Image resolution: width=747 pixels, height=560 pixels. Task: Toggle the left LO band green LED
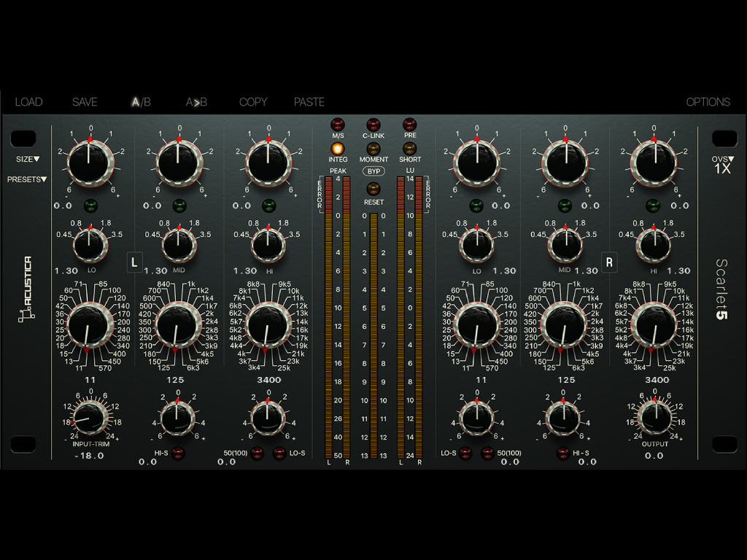coord(90,206)
